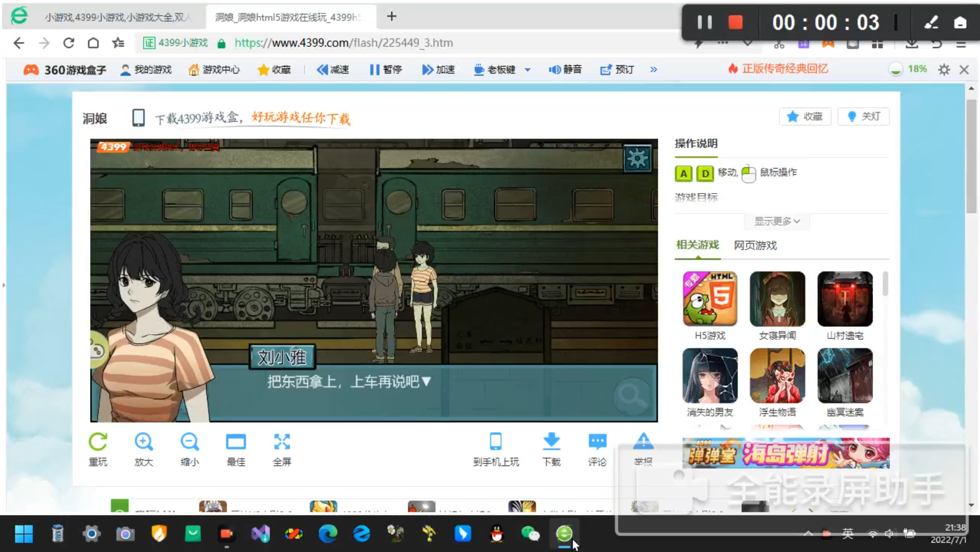Open WeChat from the taskbar

530,534
